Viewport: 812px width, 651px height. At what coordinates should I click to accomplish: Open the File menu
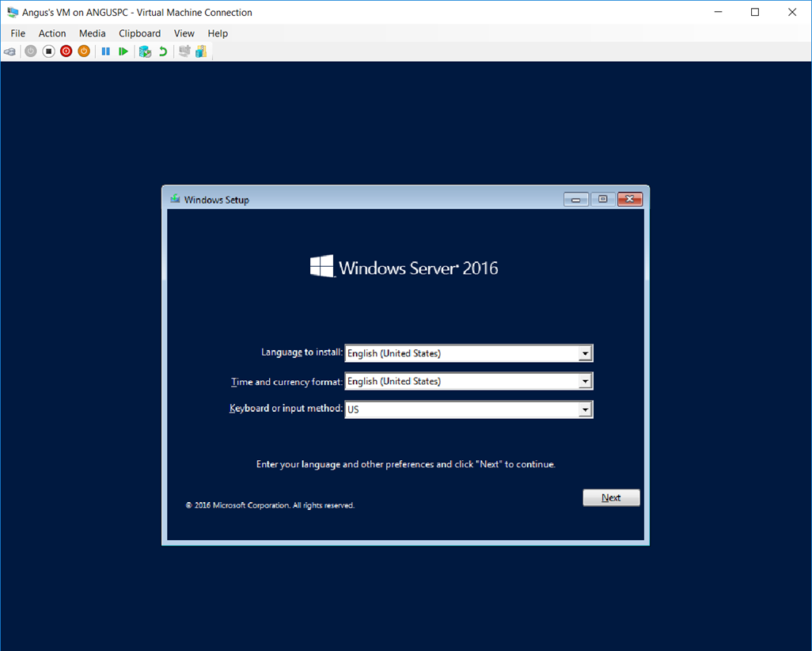[17, 33]
